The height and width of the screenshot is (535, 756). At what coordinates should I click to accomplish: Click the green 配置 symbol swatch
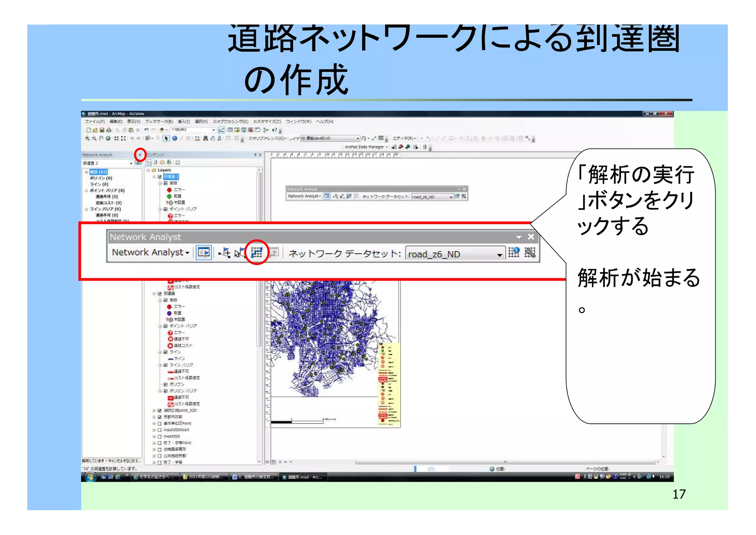pos(169,197)
